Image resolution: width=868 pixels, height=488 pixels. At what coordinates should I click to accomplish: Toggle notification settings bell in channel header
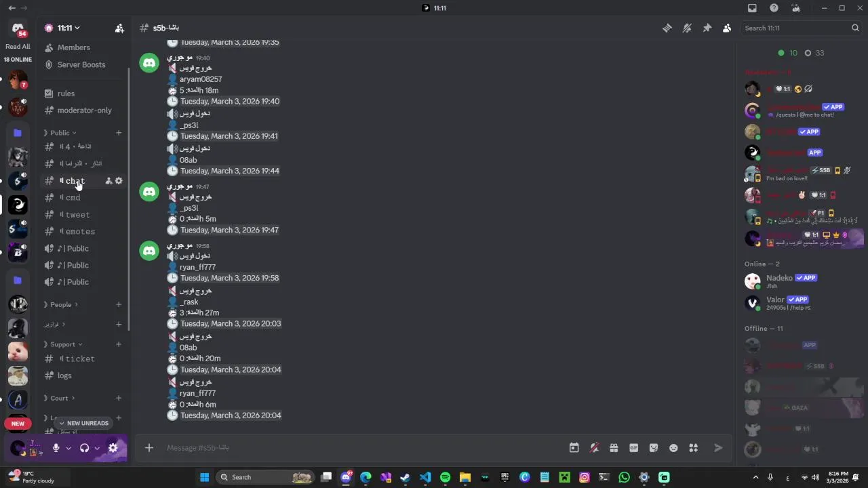pyautogui.click(x=687, y=28)
